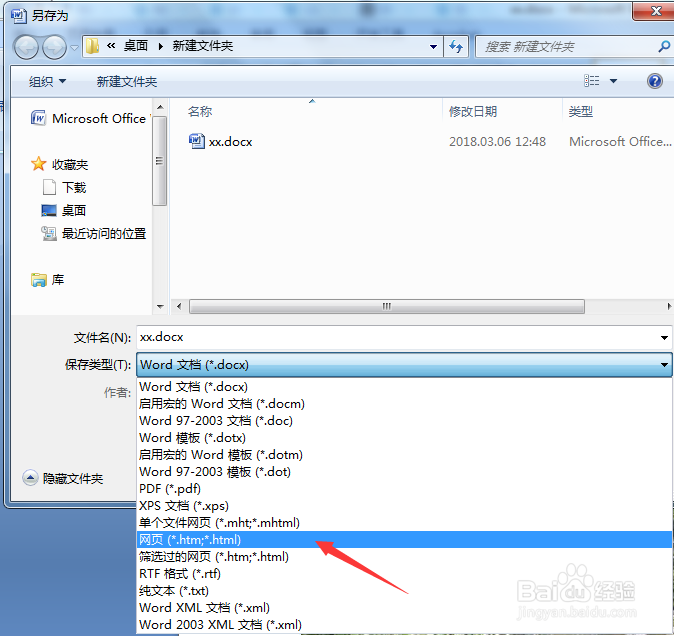Open the 组织 menu

pyautogui.click(x=47, y=81)
